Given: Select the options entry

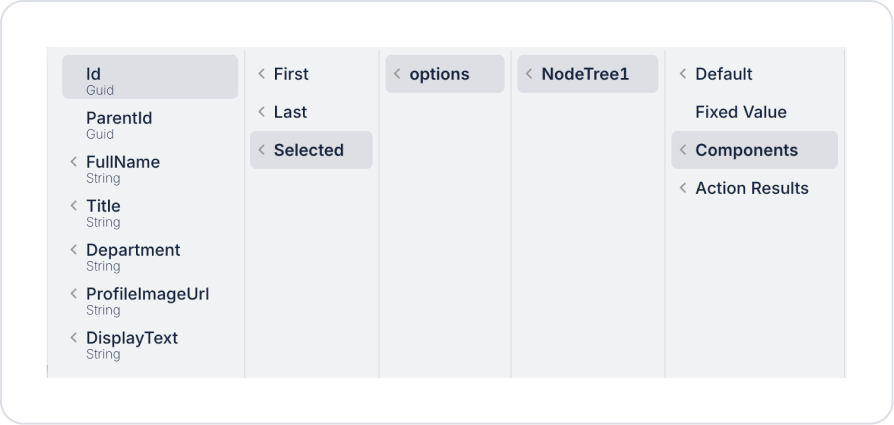Looking at the screenshot, I should [439, 74].
